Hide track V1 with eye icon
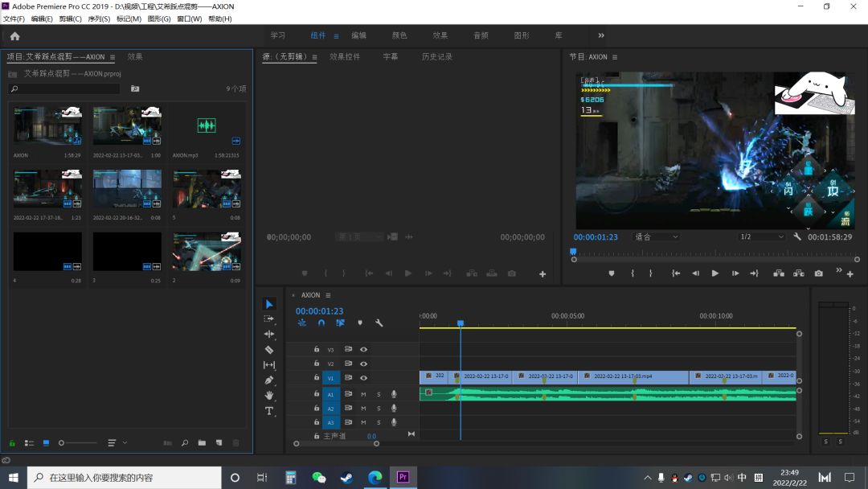The image size is (868, 489). coord(364,378)
